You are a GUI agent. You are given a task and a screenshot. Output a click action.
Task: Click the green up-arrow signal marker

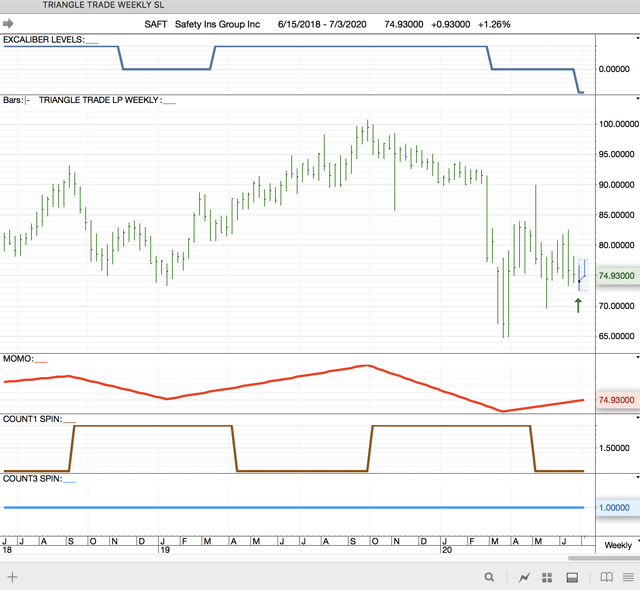[x=578, y=305]
